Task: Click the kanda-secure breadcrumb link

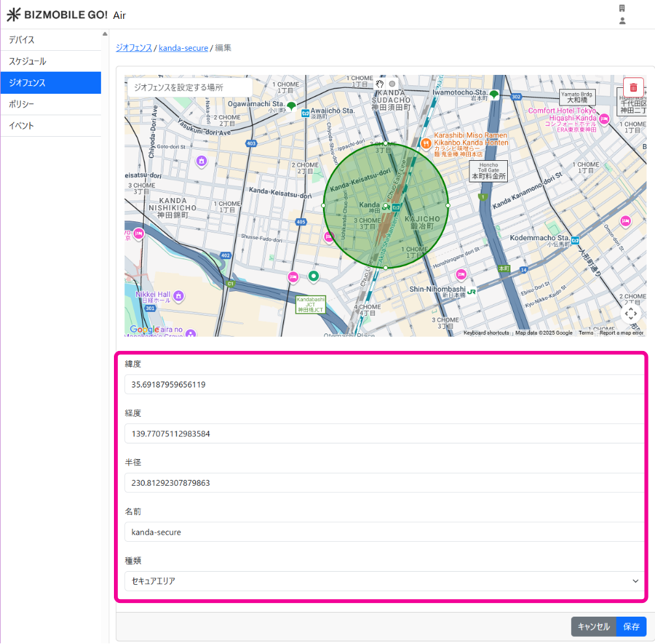Action: pyautogui.click(x=183, y=48)
